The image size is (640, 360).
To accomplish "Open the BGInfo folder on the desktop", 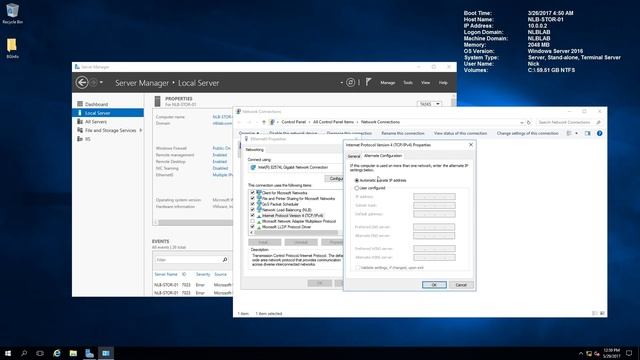I will [x=12, y=48].
